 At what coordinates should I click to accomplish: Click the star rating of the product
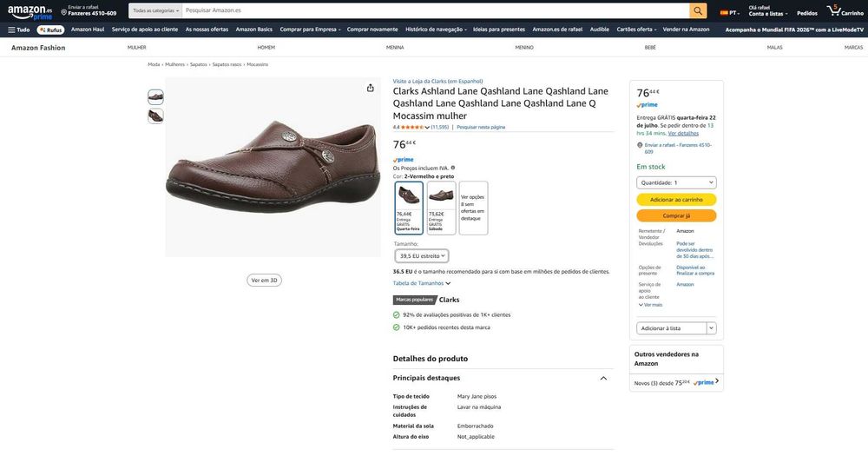(x=411, y=128)
